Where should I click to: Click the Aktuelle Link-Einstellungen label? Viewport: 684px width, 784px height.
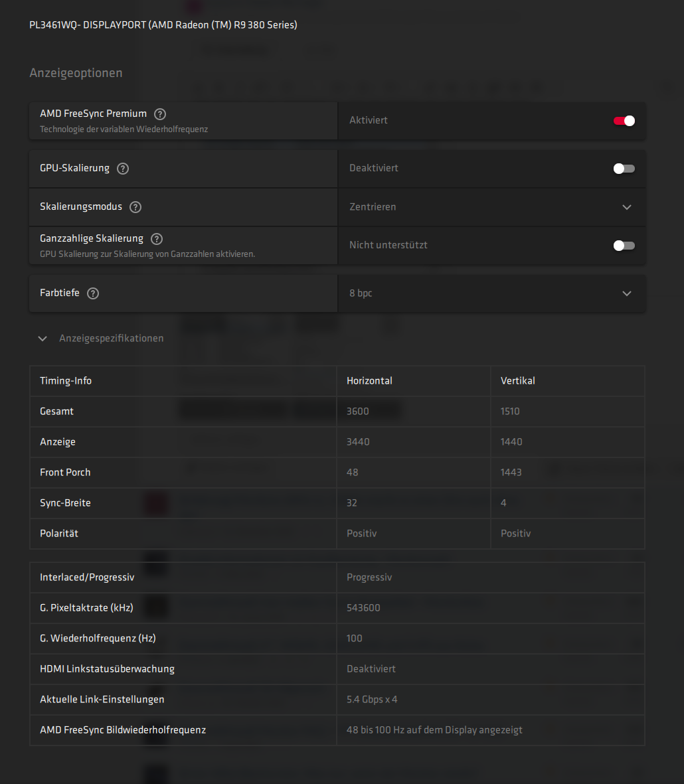click(x=102, y=700)
